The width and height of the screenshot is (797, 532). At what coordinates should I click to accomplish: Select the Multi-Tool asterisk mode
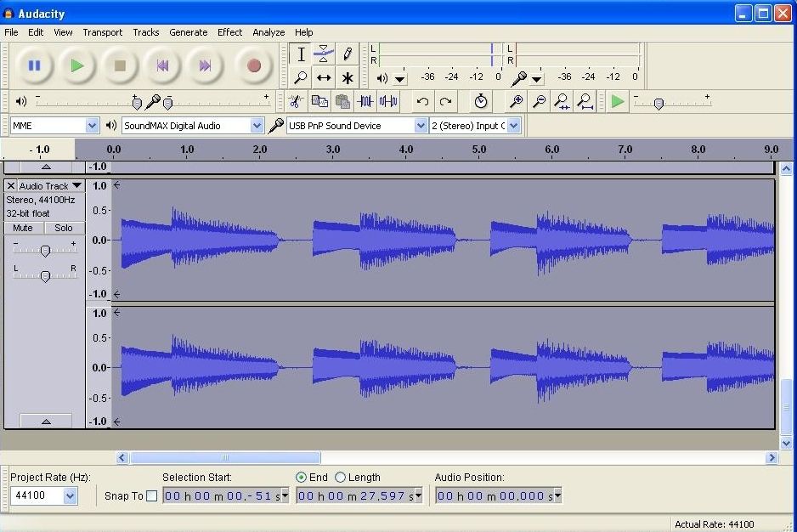point(348,78)
